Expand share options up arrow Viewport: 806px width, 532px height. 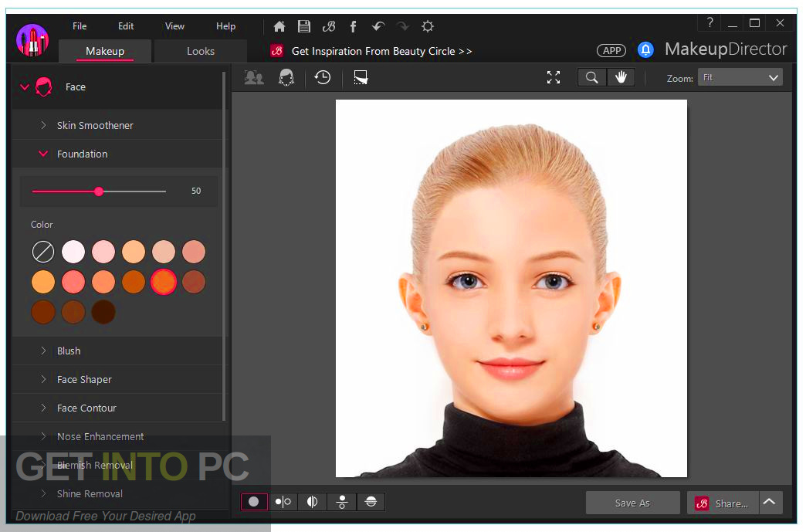click(770, 503)
